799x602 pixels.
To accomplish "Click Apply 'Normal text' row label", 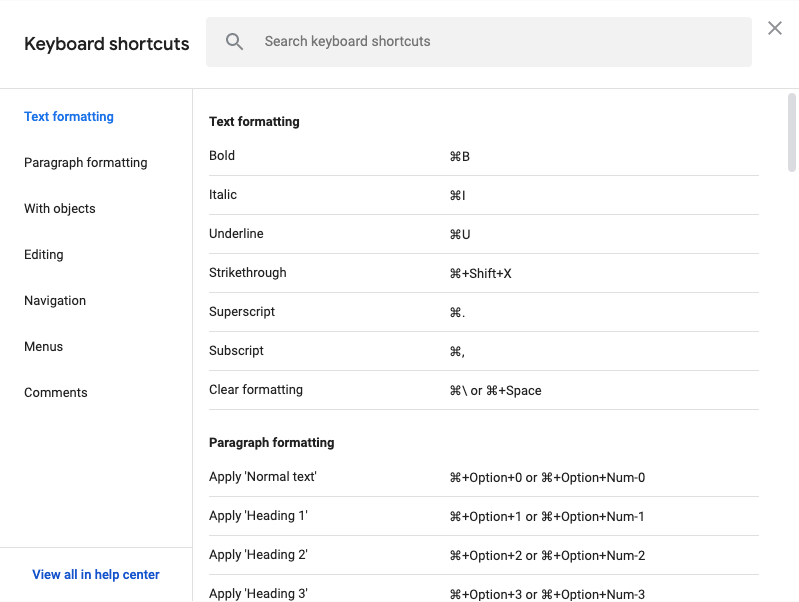I will click(263, 477).
